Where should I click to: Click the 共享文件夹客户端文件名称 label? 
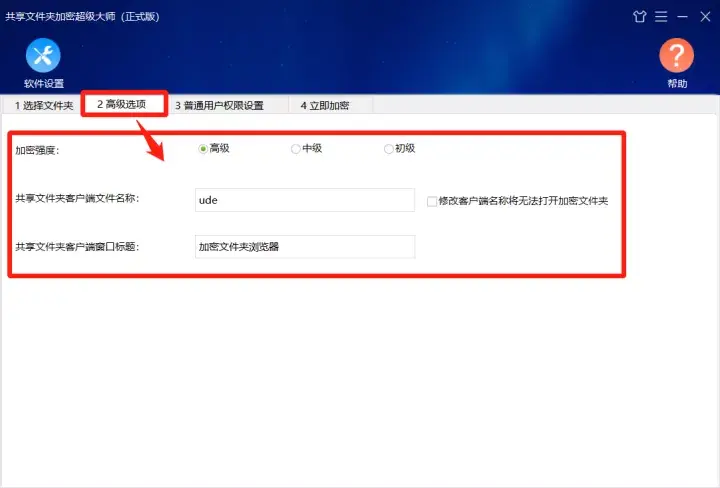(77, 198)
